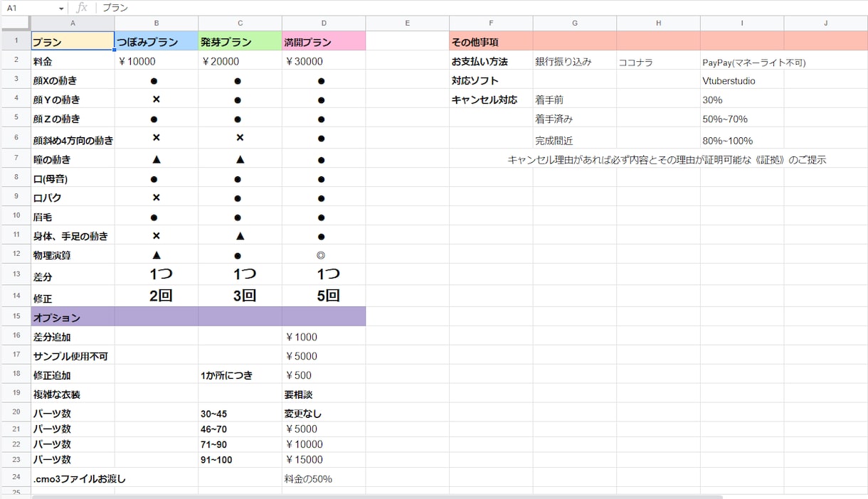Select column A header
The width and height of the screenshot is (868, 499).
pyautogui.click(x=73, y=23)
